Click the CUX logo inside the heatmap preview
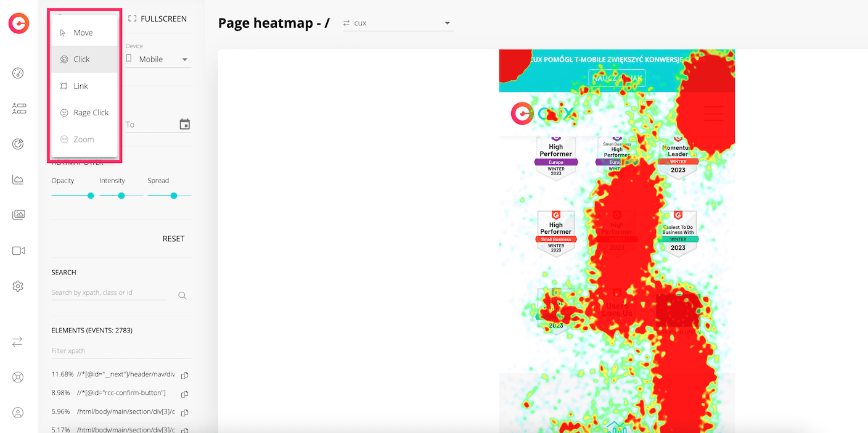The image size is (868, 433). coord(542,113)
